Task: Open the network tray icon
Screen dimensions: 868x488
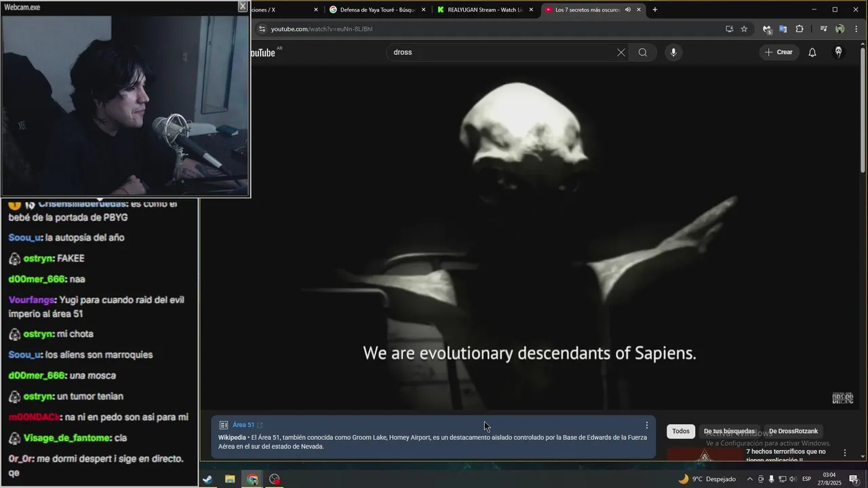Action: [x=781, y=479]
